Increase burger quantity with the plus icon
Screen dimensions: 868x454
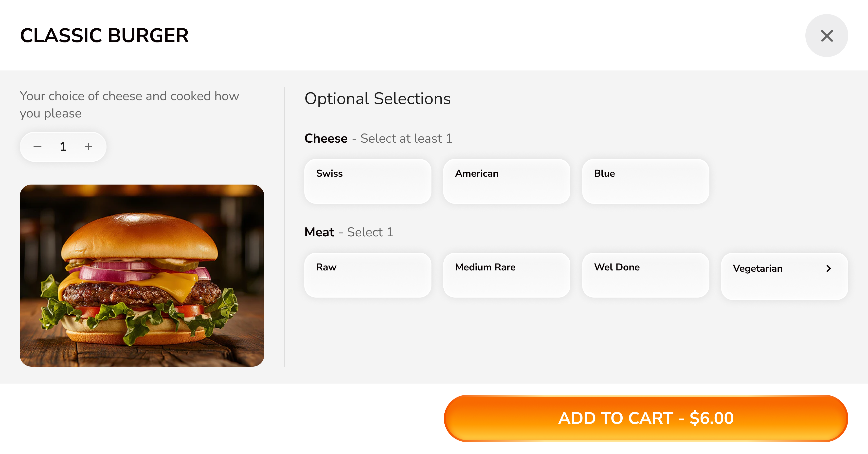coord(88,147)
